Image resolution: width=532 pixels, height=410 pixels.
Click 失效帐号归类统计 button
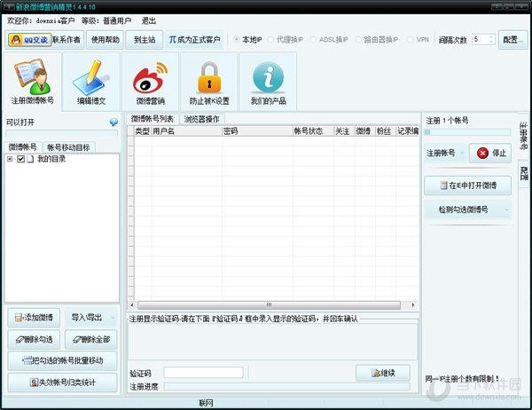point(62,382)
